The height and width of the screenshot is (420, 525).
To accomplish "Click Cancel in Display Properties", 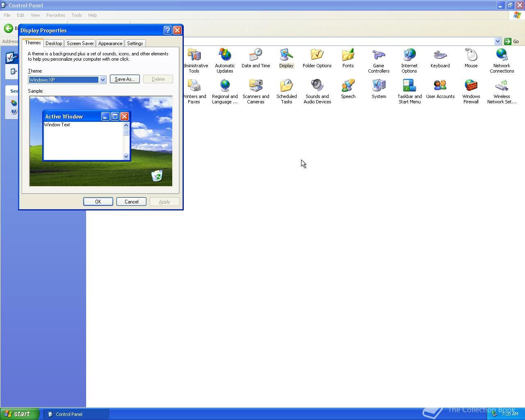I will pyautogui.click(x=131, y=201).
